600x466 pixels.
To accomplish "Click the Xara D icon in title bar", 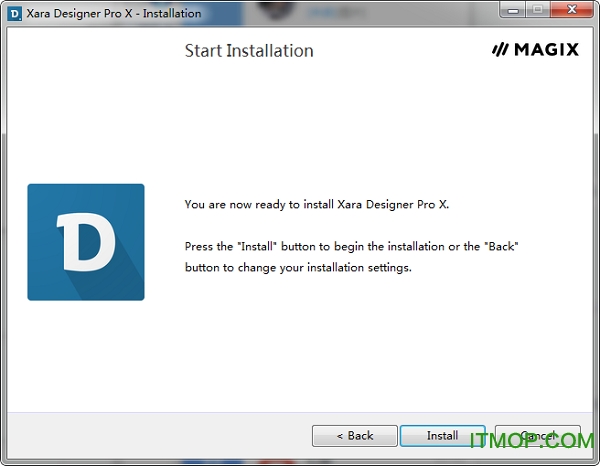I will click(15, 14).
